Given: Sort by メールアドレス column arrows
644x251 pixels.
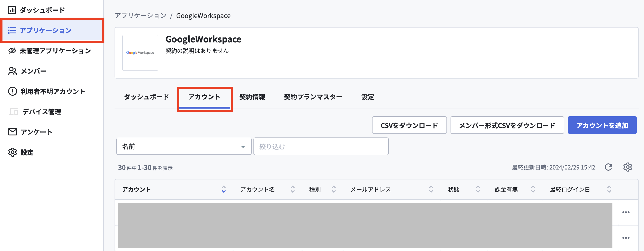Looking at the screenshot, I should 431,189.
